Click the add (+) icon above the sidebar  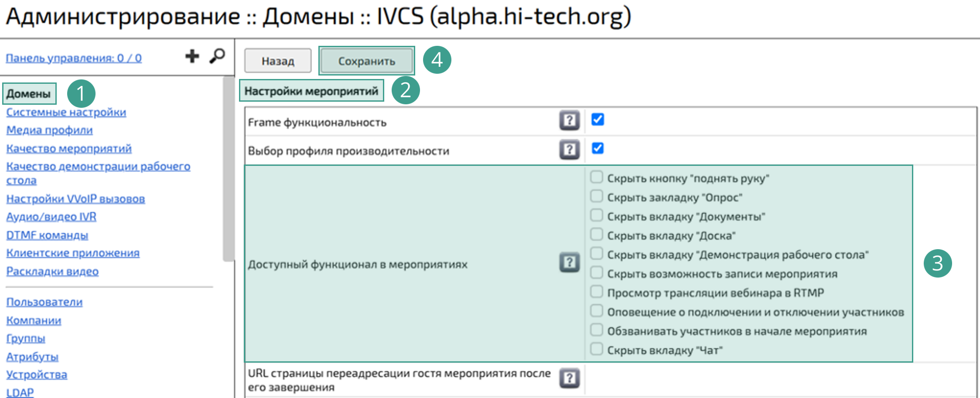tap(192, 56)
